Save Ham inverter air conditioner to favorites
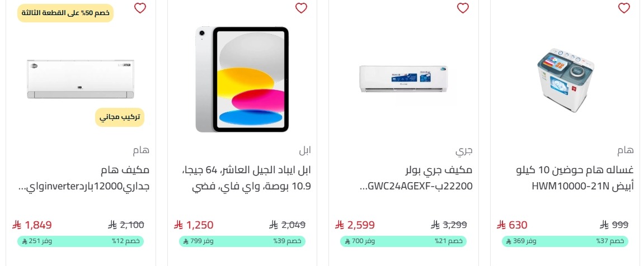 [140, 8]
